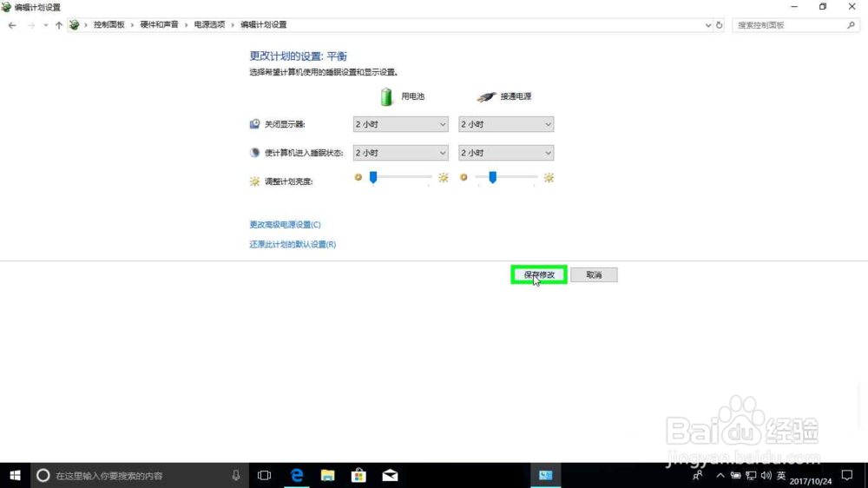Open Task View from taskbar
This screenshot has height=488, width=868.
(265, 475)
